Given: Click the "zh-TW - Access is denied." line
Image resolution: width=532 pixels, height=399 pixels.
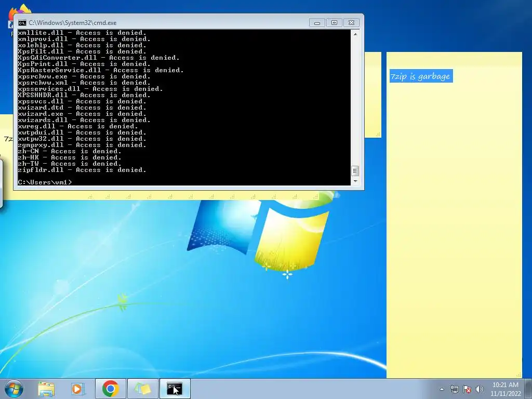Looking at the screenshot, I should click(69, 164).
